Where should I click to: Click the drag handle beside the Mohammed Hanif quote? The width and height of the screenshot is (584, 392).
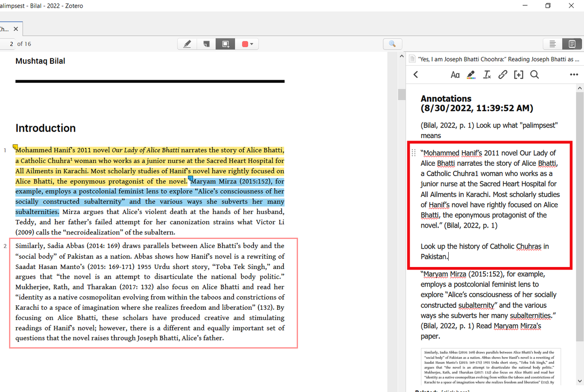tap(414, 152)
